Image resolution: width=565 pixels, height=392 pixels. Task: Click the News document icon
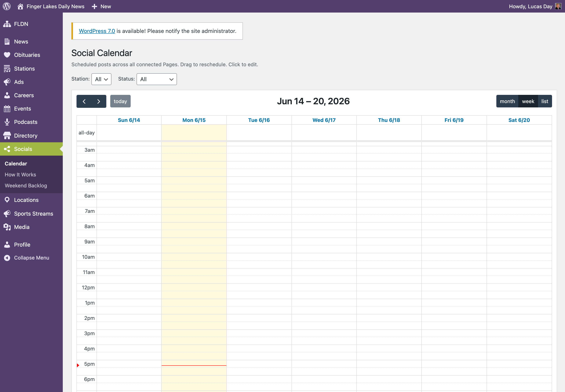pos(7,42)
